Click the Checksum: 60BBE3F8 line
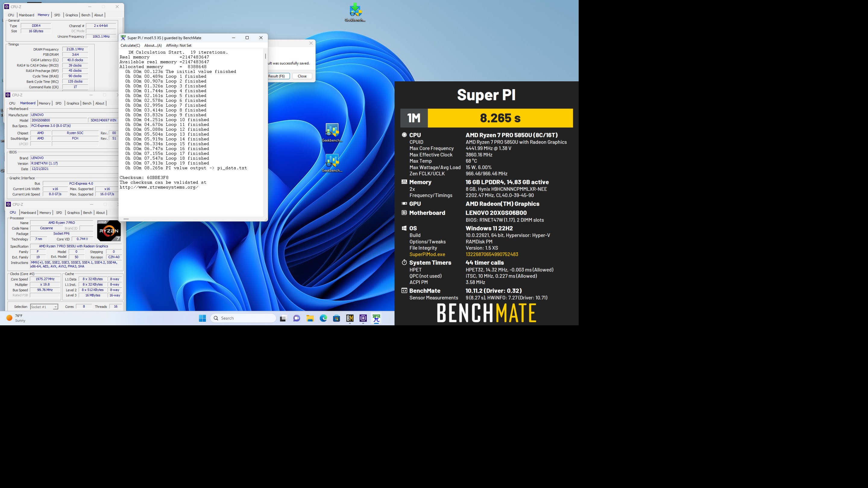868x488 pixels. (x=144, y=177)
